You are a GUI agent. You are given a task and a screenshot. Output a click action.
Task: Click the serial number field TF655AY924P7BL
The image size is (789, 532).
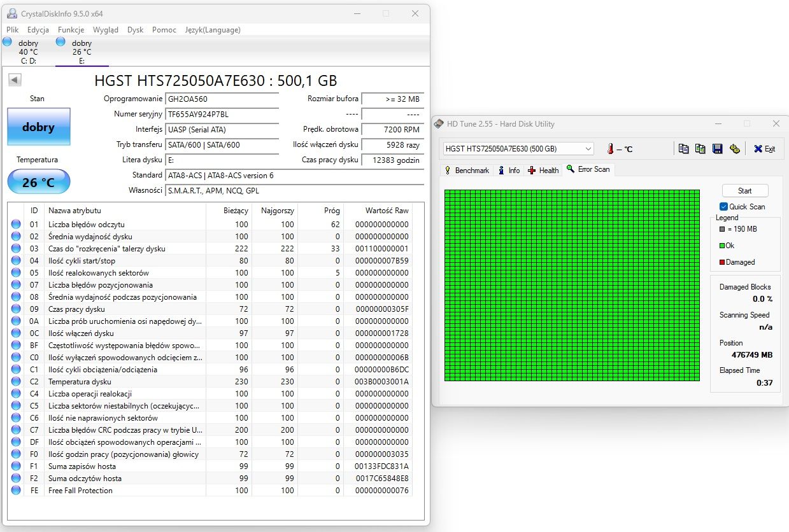click(222, 115)
